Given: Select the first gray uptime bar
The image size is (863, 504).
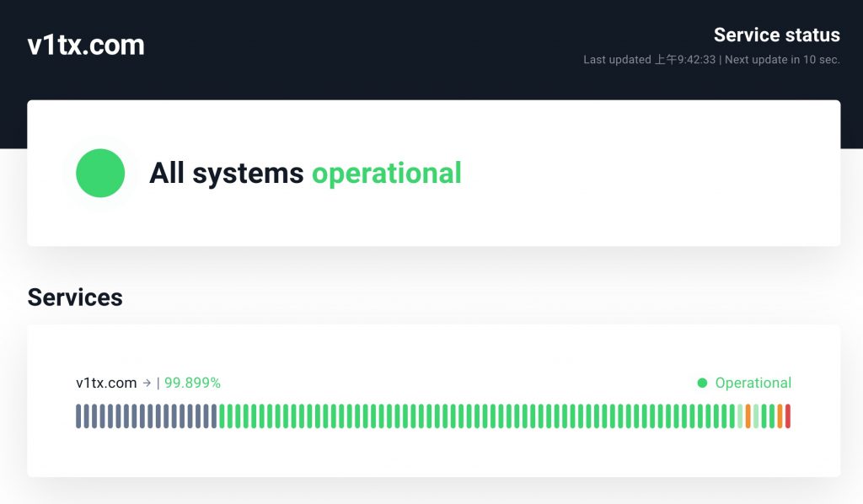Looking at the screenshot, I should [x=78, y=416].
